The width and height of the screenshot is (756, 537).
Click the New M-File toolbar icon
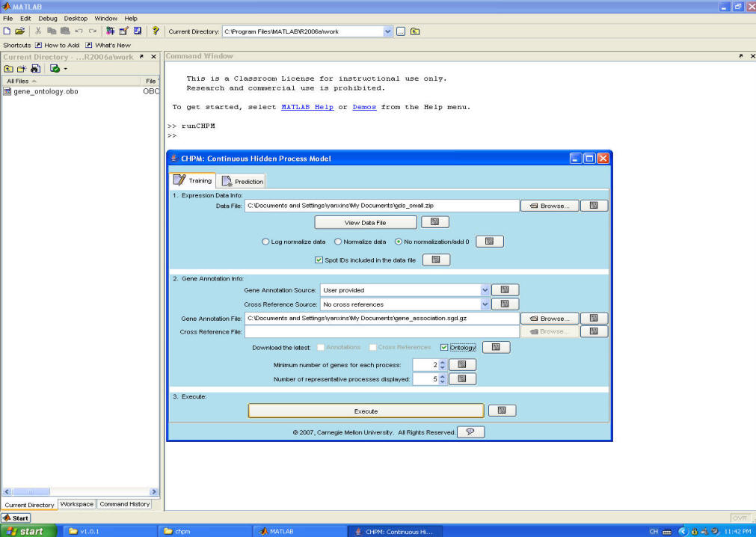7,31
